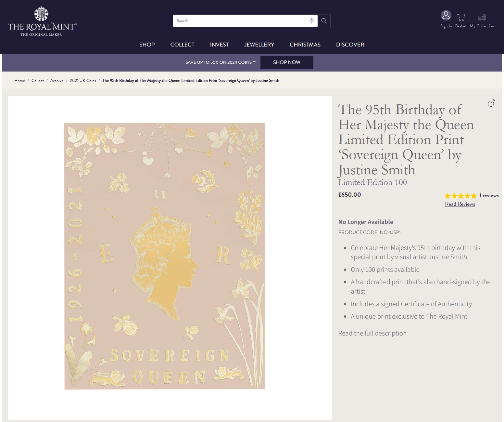The width and height of the screenshot is (504, 422).
Task: Click the five-star rating
Action: (x=460, y=196)
